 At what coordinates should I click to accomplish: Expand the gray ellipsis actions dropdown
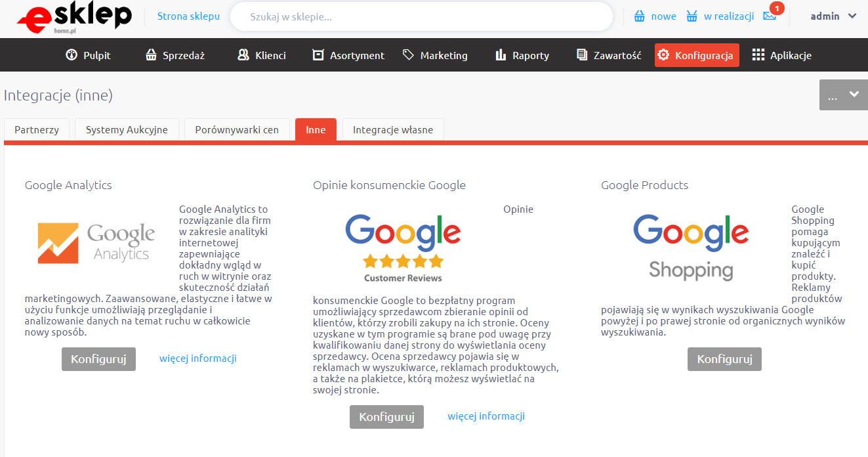pos(844,95)
